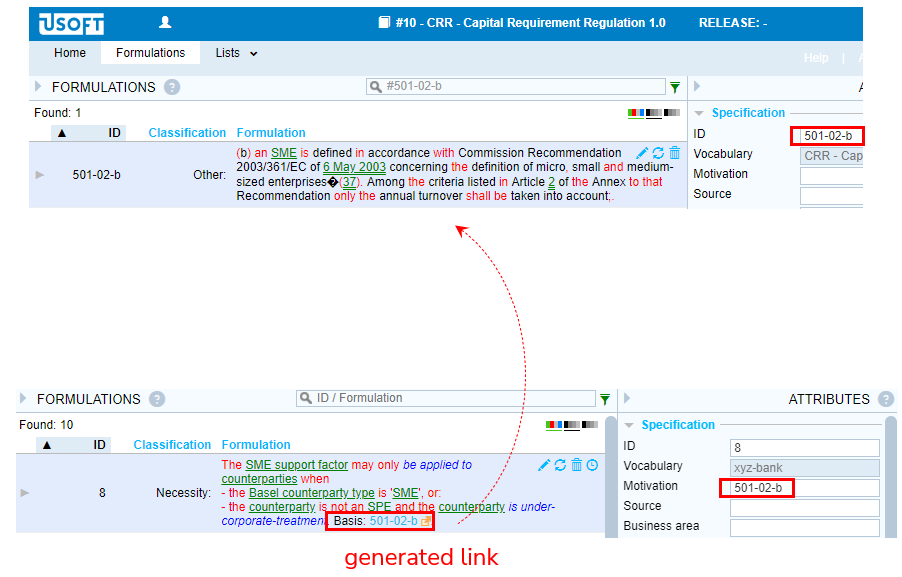Open history clock icon for formulation 8

pyautogui.click(x=592, y=465)
